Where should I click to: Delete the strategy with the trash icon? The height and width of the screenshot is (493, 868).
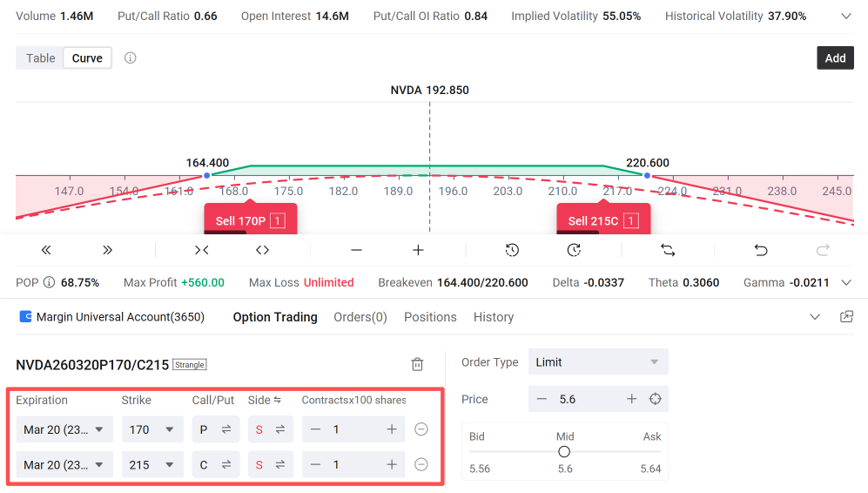coord(417,364)
